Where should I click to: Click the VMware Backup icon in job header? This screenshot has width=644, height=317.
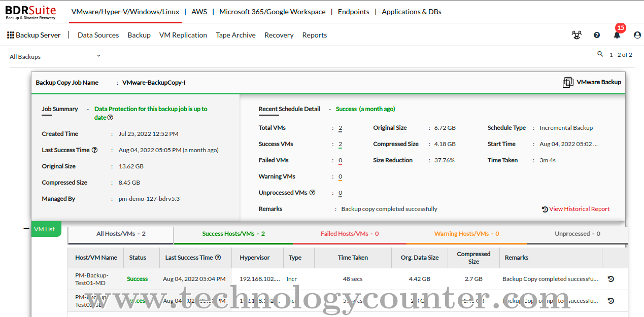[568, 82]
